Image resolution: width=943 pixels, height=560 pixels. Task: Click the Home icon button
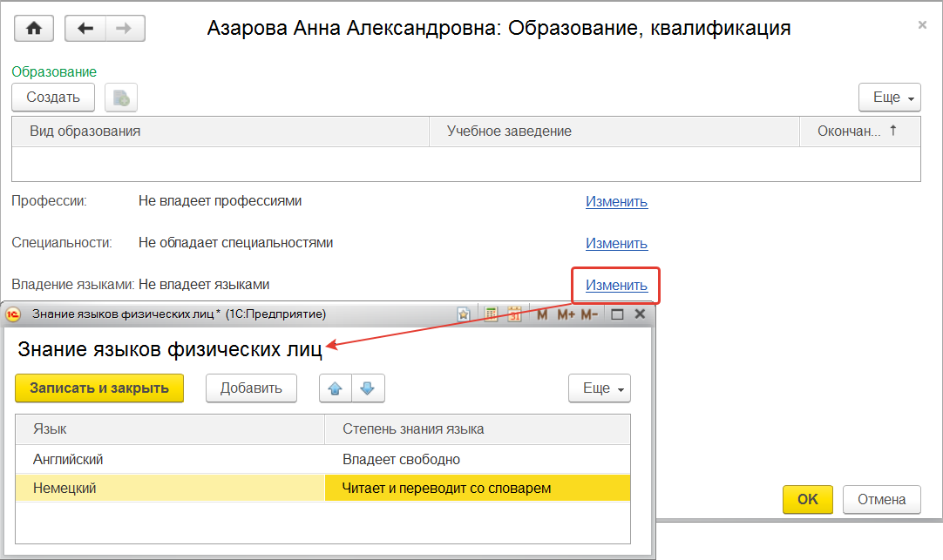tap(34, 29)
